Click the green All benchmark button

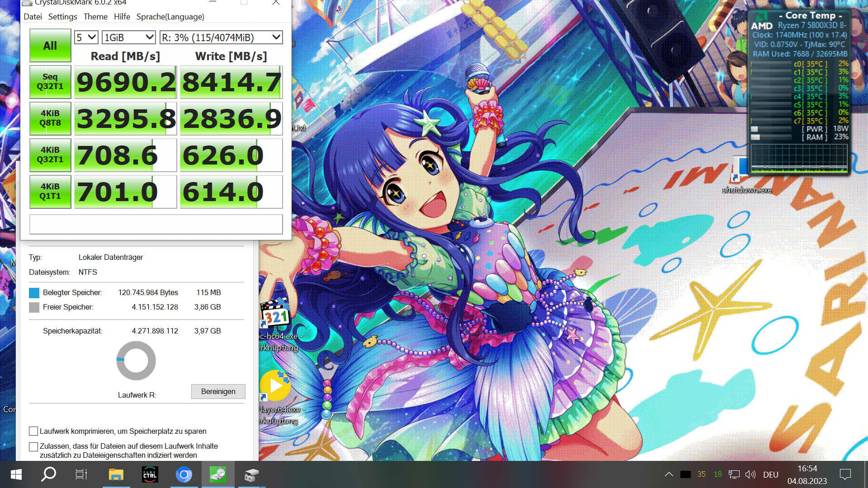pos(50,46)
